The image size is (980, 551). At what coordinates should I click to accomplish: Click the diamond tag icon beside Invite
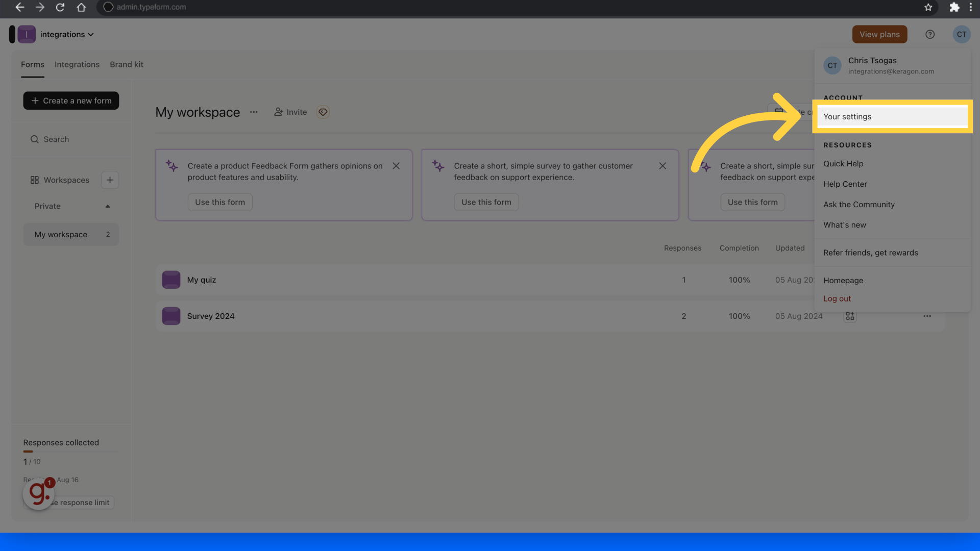coord(323,112)
